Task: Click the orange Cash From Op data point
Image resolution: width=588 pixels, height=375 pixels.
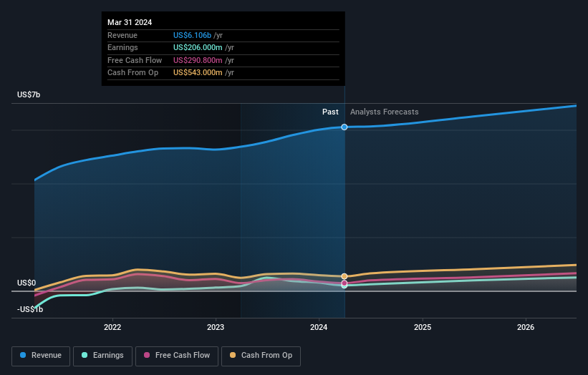Action: pyautogui.click(x=344, y=276)
